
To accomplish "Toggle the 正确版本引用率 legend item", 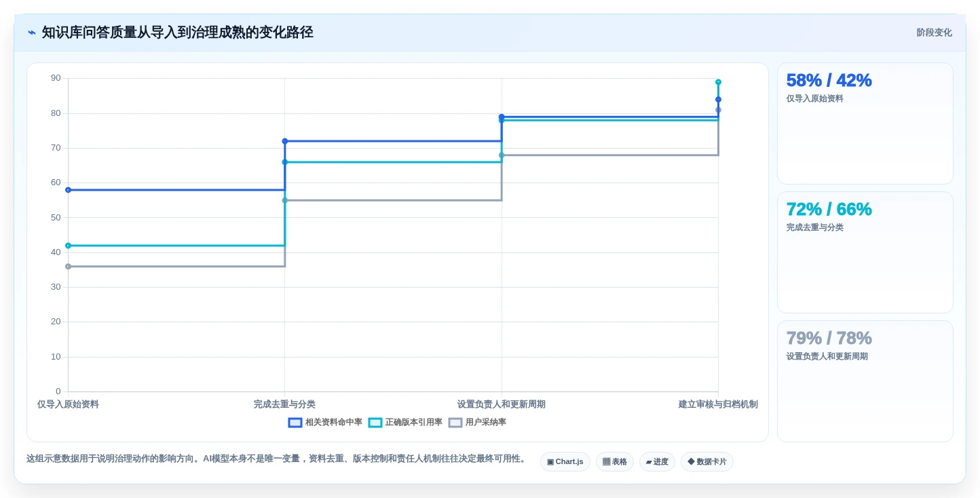I will [405, 422].
